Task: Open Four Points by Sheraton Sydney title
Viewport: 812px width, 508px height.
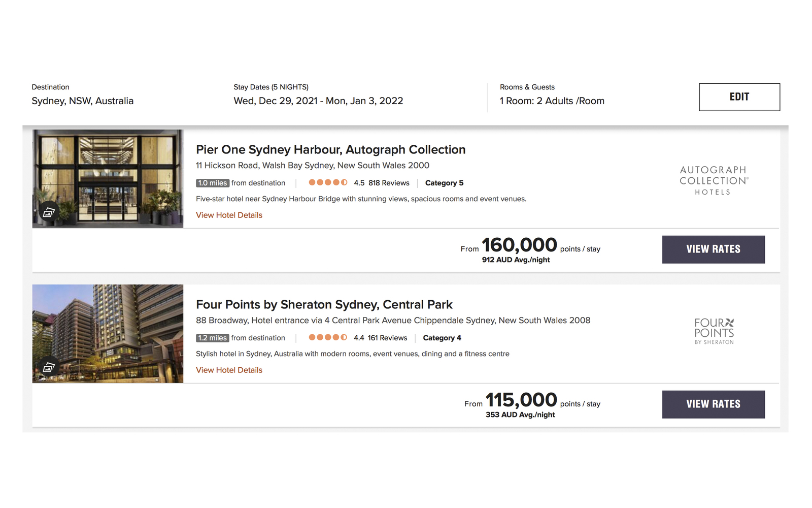Action: [x=324, y=304]
